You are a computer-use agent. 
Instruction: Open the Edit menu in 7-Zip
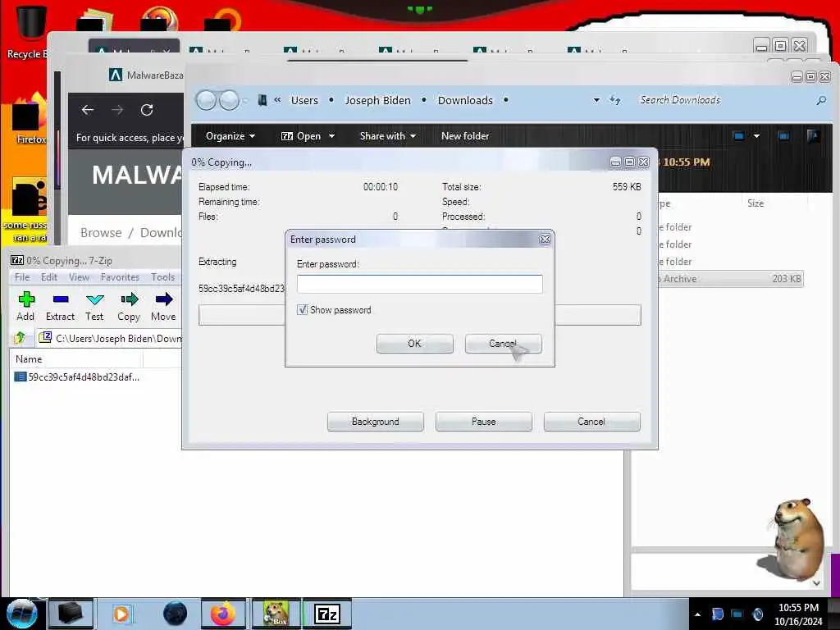click(48, 277)
